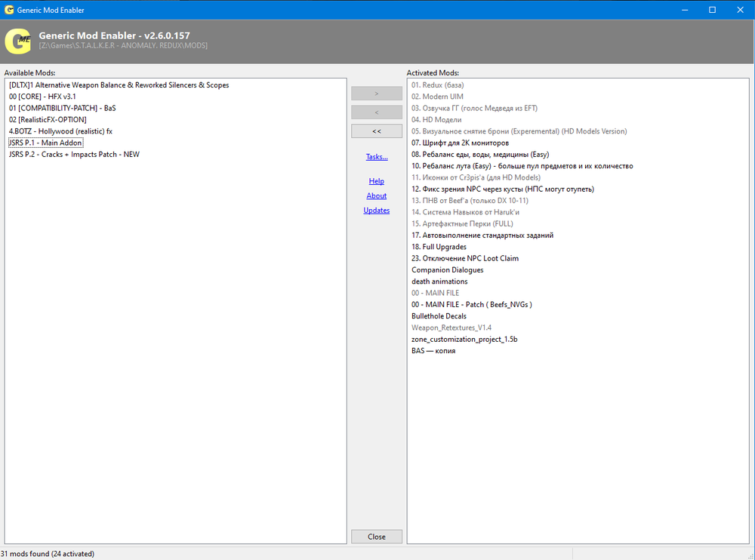Select 'BAS — копия' activated mod
This screenshot has height=560, width=755.
click(x=433, y=351)
